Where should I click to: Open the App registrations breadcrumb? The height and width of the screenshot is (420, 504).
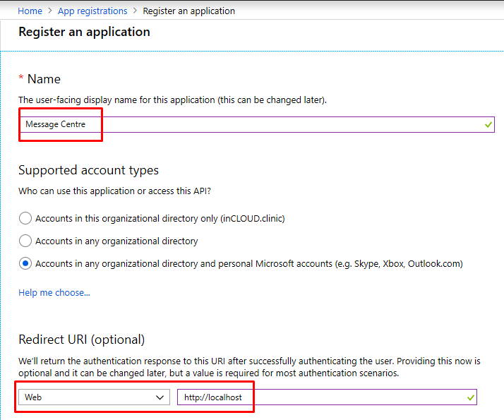pyautogui.click(x=92, y=11)
